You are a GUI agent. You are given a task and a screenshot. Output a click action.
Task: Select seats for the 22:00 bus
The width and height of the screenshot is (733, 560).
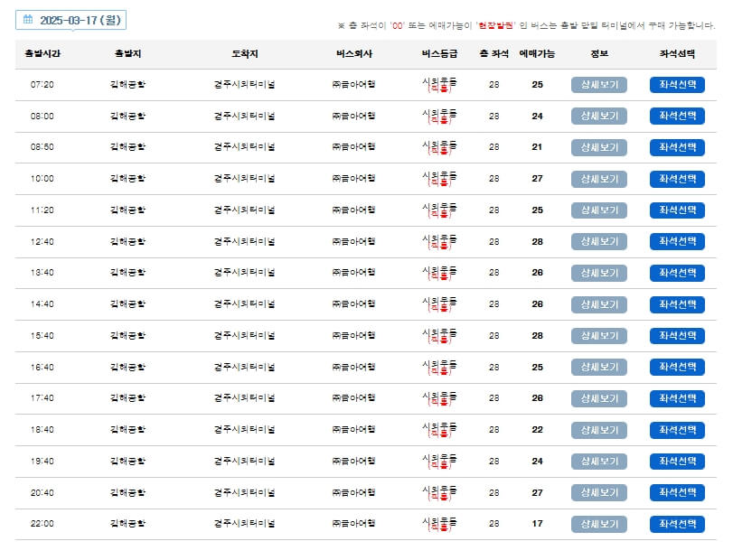pyautogui.click(x=677, y=524)
